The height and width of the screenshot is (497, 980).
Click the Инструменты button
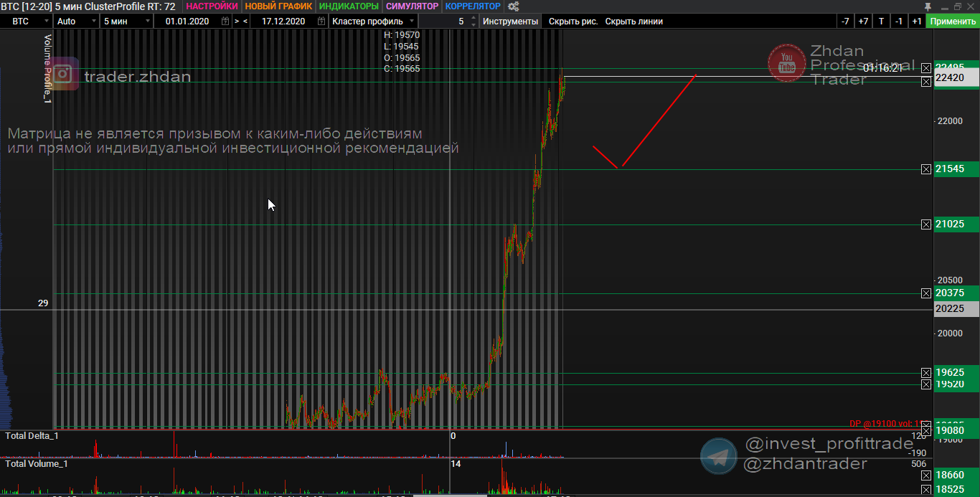point(510,22)
